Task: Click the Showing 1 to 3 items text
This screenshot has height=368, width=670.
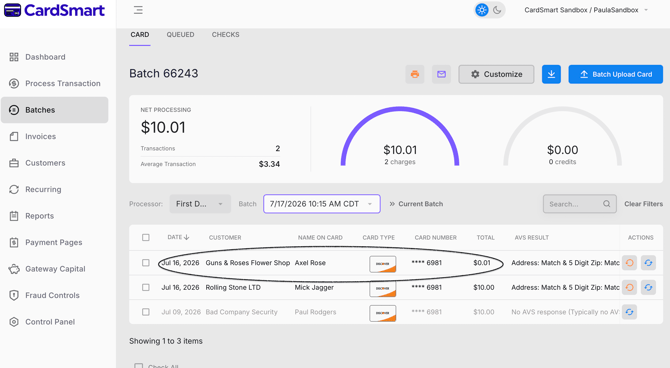Action: (x=166, y=341)
